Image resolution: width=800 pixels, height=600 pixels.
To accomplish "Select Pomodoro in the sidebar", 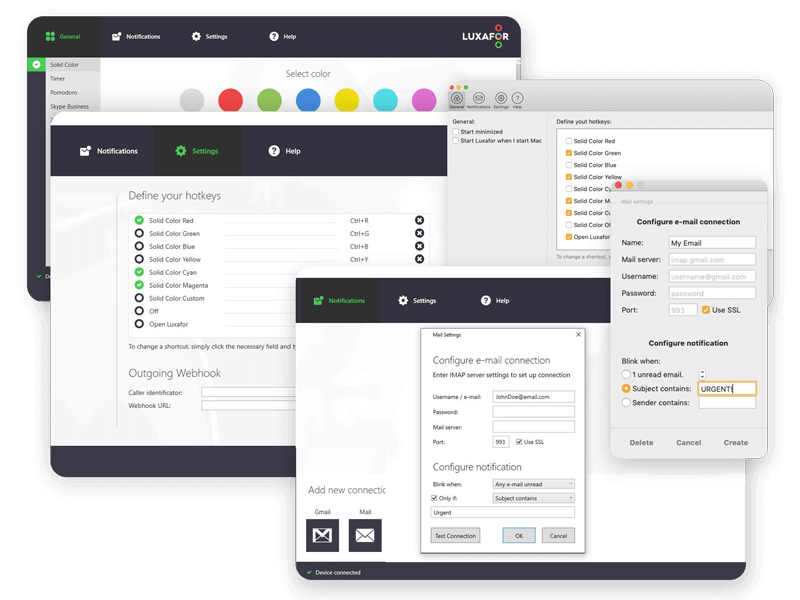I will pyautogui.click(x=62, y=91).
